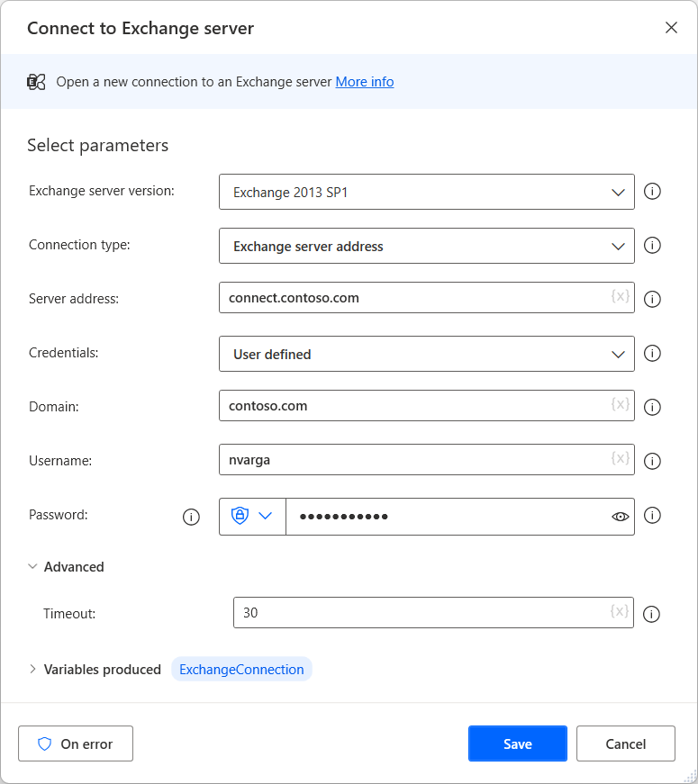This screenshot has height=784, width=698.
Task: Click variable picker icon in Server address field
Action: tap(620, 297)
